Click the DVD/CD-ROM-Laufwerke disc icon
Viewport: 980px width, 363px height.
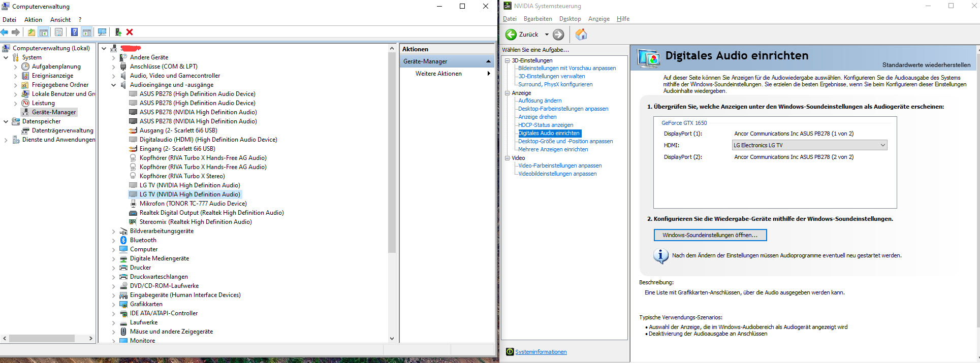click(123, 286)
